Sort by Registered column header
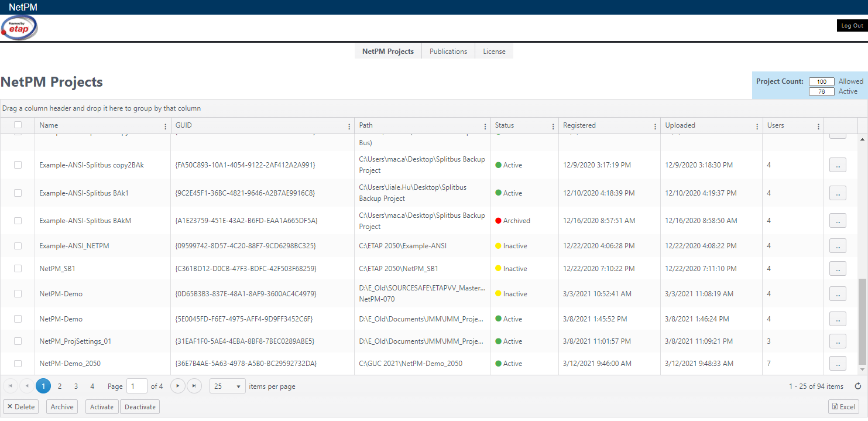The width and height of the screenshot is (868, 421). pyautogui.click(x=579, y=125)
